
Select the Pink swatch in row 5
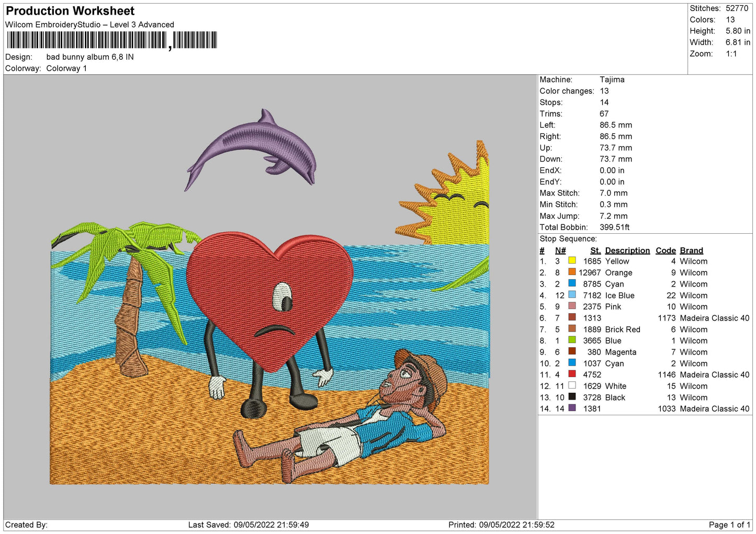coord(572,306)
